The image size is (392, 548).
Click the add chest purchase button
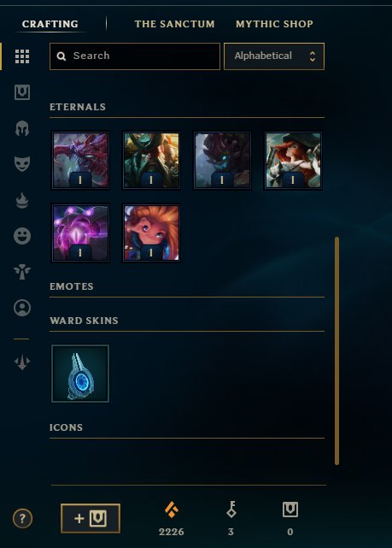tap(91, 518)
